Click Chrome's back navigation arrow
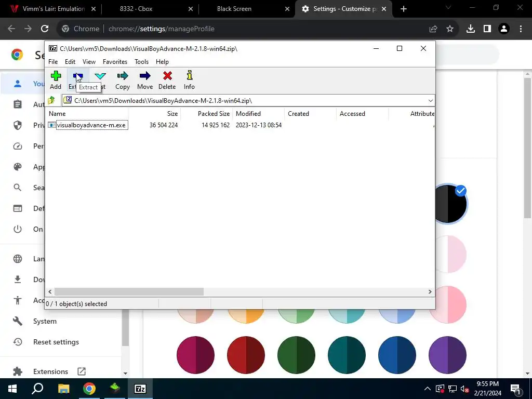The width and height of the screenshot is (532, 399). (11, 29)
